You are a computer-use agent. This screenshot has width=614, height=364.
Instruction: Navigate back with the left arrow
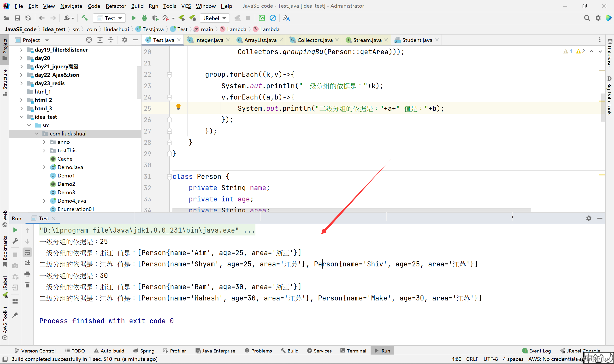42,18
